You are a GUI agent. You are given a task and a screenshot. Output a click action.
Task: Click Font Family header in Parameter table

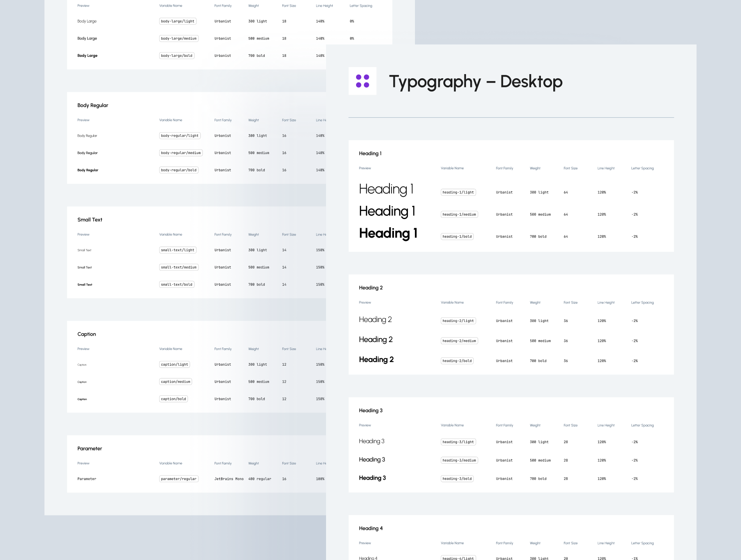(x=223, y=464)
